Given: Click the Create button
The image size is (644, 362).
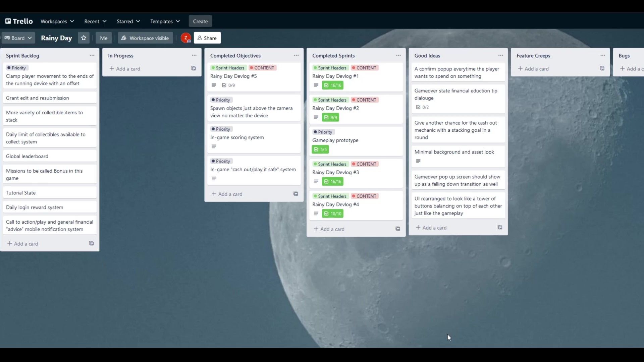Looking at the screenshot, I should click(x=200, y=21).
